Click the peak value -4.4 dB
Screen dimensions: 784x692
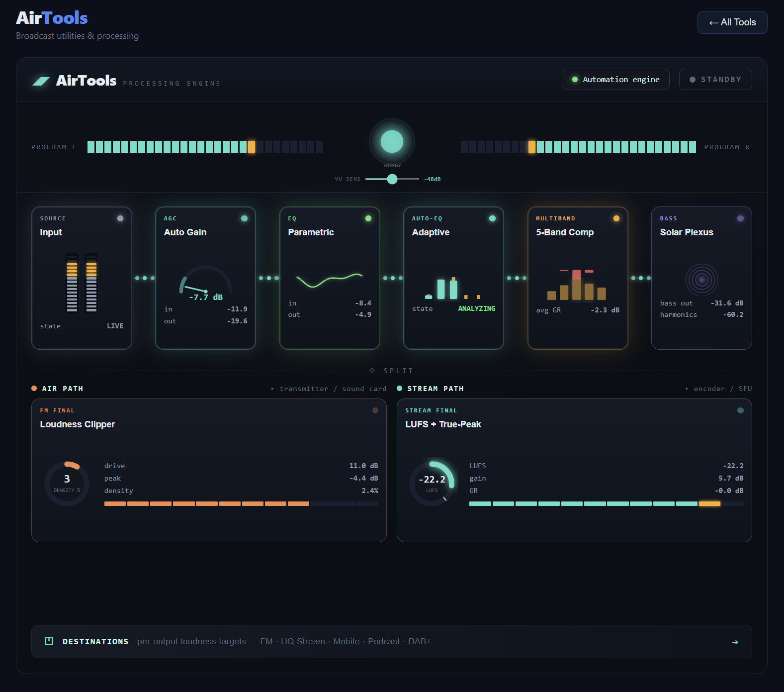pos(363,479)
